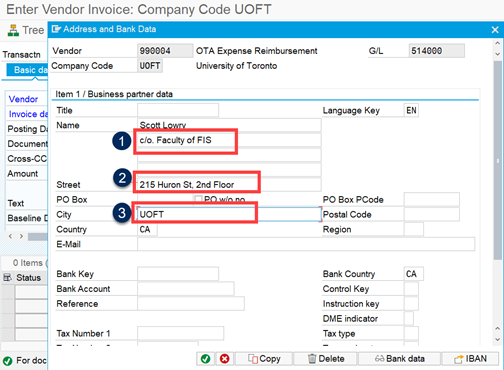Click the Bank Account input field
This screenshot has width=504, height=370.
(186, 289)
